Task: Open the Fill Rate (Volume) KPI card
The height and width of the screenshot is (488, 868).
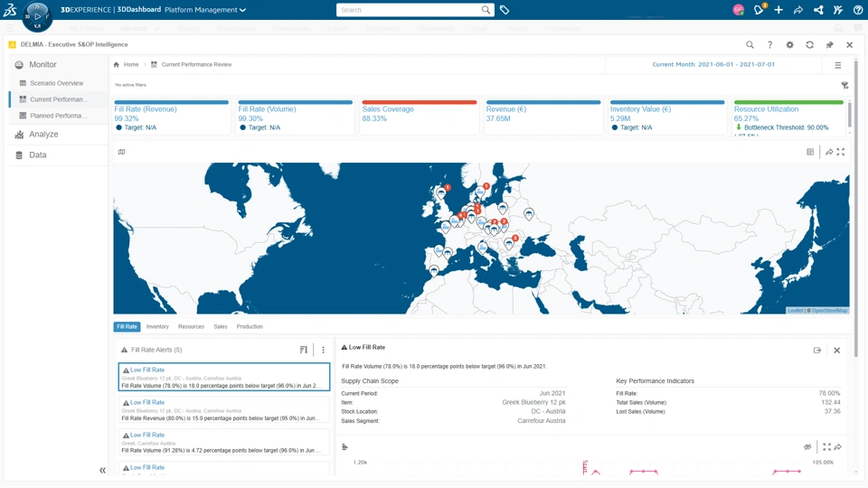Action: pyautogui.click(x=296, y=117)
